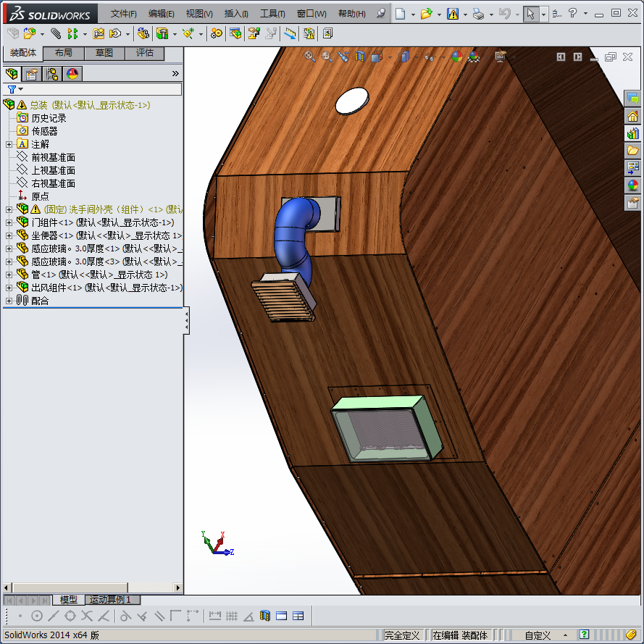644x644 pixels.
Task: Open the DisplayManager color sphere icon
Action: pyautogui.click(x=72, y=74)
